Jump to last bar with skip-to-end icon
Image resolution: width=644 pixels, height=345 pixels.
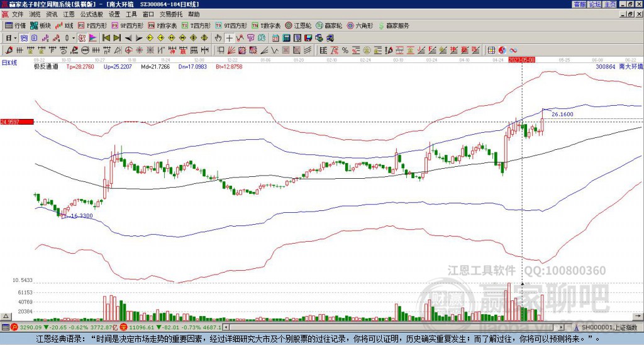(117, 38)
